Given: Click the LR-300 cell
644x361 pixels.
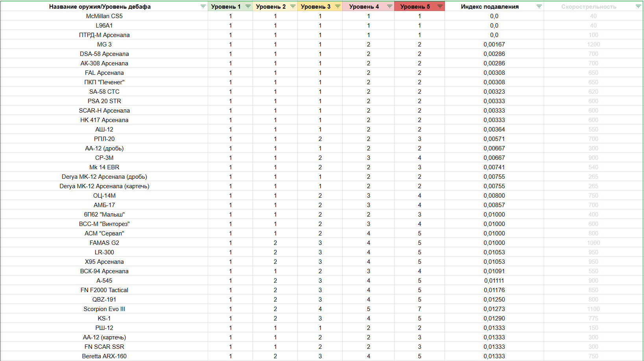Looking at the screenshot, I should tap(104, 252).
